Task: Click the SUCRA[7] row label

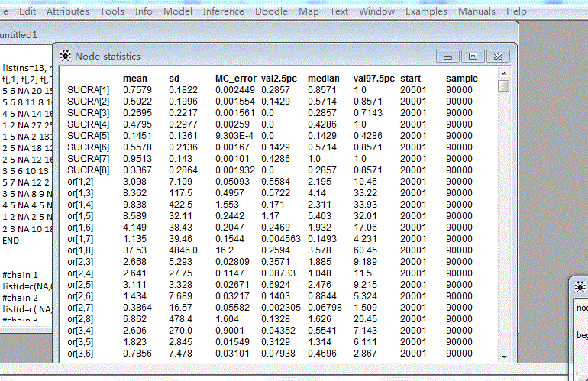Action: tap(89, 158)
